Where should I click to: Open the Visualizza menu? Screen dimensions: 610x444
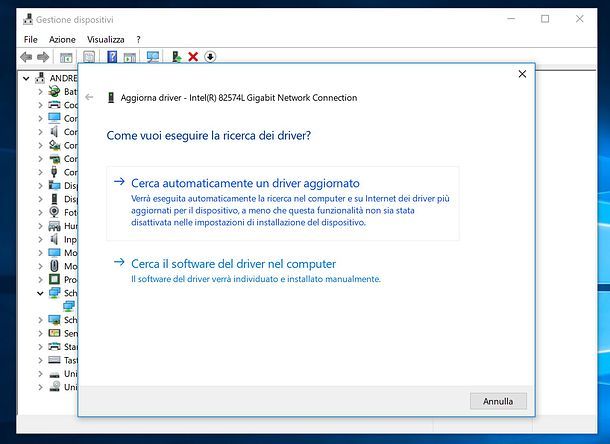(x=105, y=39)
